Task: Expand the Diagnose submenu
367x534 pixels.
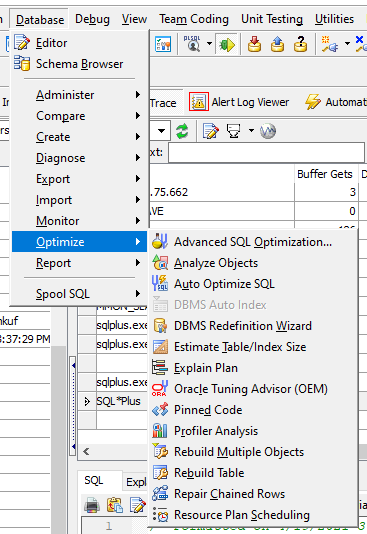Action: [79, 158]
